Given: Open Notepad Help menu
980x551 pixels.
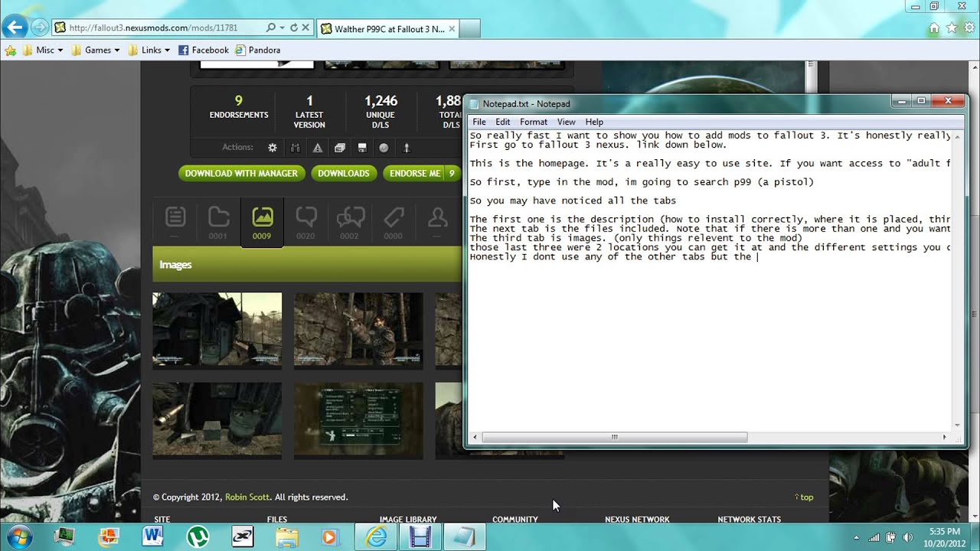Looking at the screenshot, I should pos(594,122).
